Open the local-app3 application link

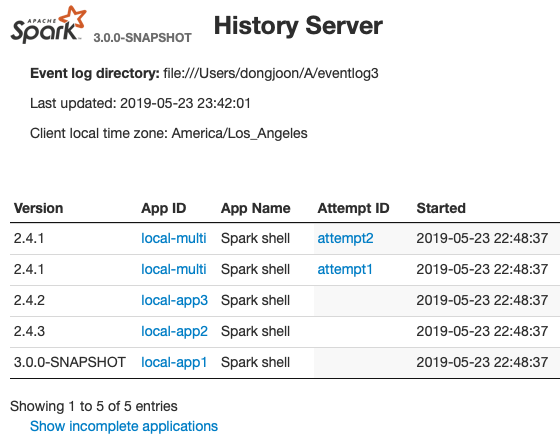point(174,300)
